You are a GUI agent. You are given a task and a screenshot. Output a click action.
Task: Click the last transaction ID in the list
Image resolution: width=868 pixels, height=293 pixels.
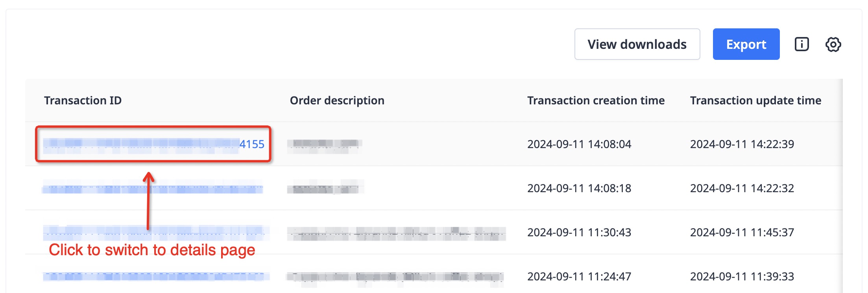153,276
